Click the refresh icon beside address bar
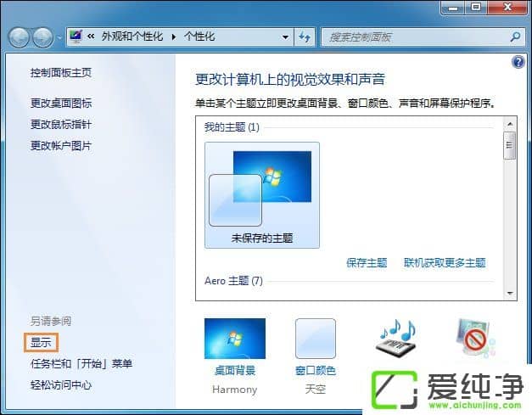The width and height of the screenshot is (532, 415). 305,36
